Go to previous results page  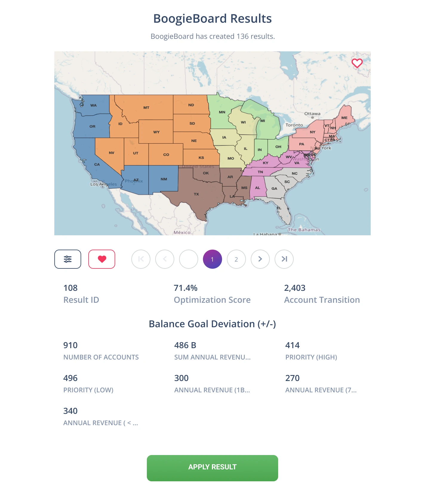pyautogui.click(x=165, y=259)
